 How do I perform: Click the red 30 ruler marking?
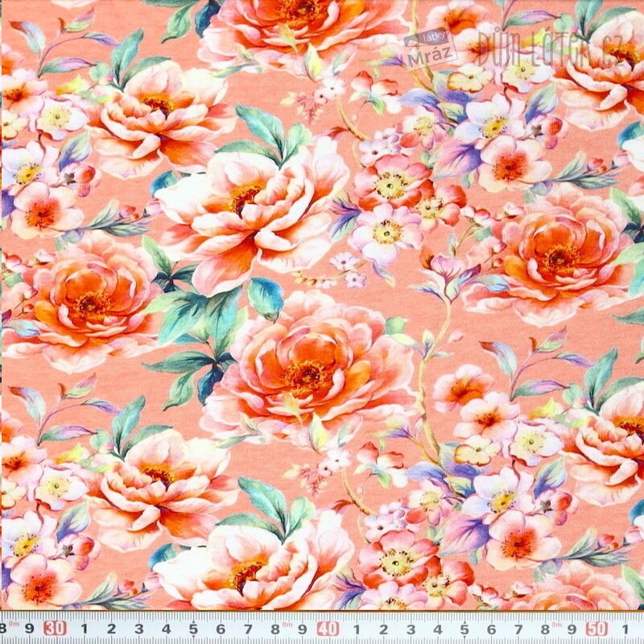56,628
